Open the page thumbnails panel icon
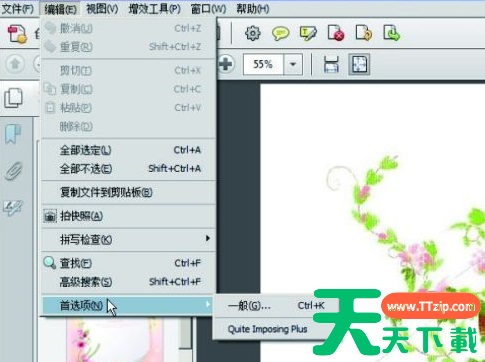 click(x=14, y=98)
